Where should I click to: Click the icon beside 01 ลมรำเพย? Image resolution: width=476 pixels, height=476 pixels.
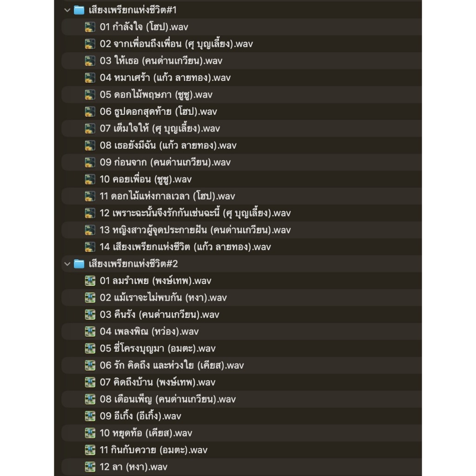90,281
